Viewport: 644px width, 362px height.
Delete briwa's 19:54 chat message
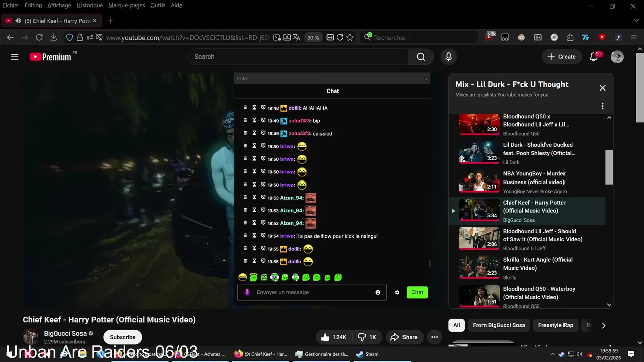pyautogui.click(x=245, y=236)
